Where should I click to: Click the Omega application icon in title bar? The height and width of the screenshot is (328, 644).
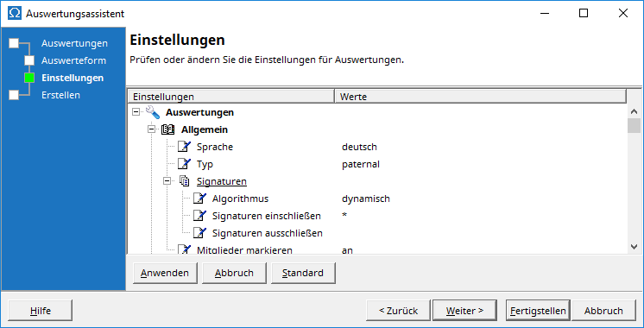(15, 13)
